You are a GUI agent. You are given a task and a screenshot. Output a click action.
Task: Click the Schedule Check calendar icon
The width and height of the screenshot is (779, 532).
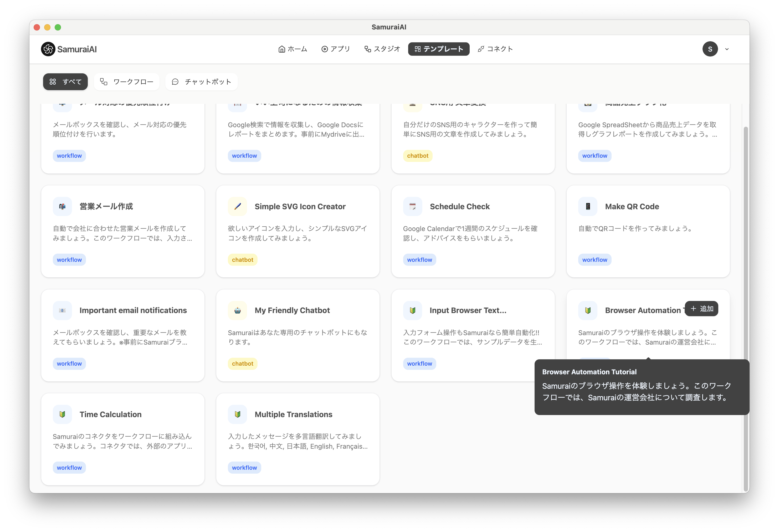pyautogui.click(x=413, y=207)
